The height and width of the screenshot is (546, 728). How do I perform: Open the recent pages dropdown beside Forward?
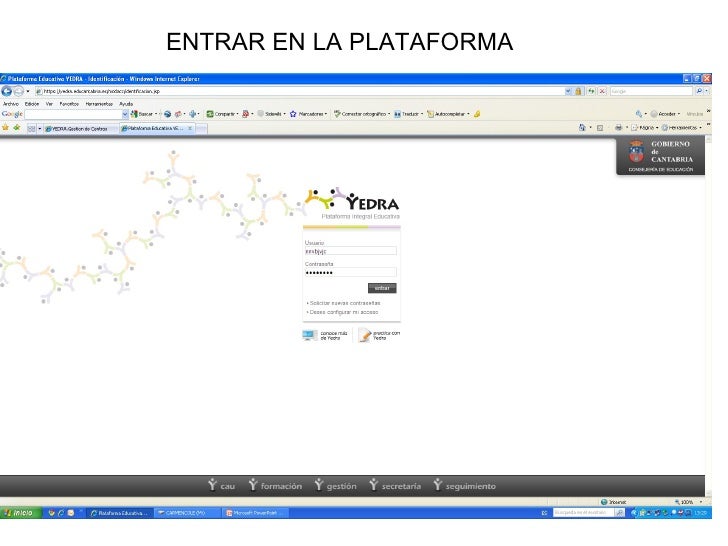click(x=28, y=91)
